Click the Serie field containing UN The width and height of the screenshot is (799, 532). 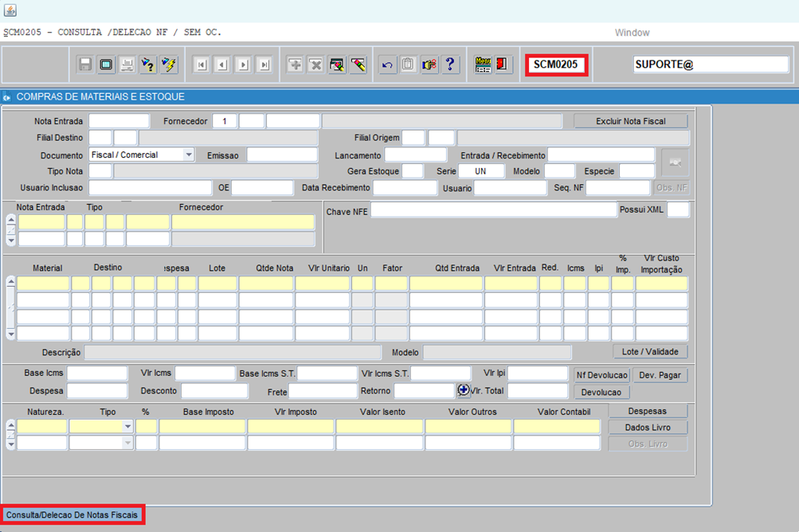coord(481,171)
